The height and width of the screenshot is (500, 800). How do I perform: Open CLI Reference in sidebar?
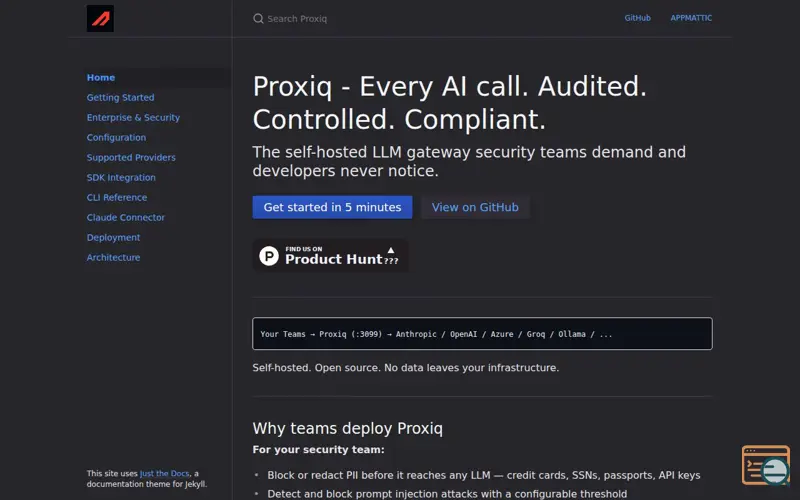pos(117,197)
